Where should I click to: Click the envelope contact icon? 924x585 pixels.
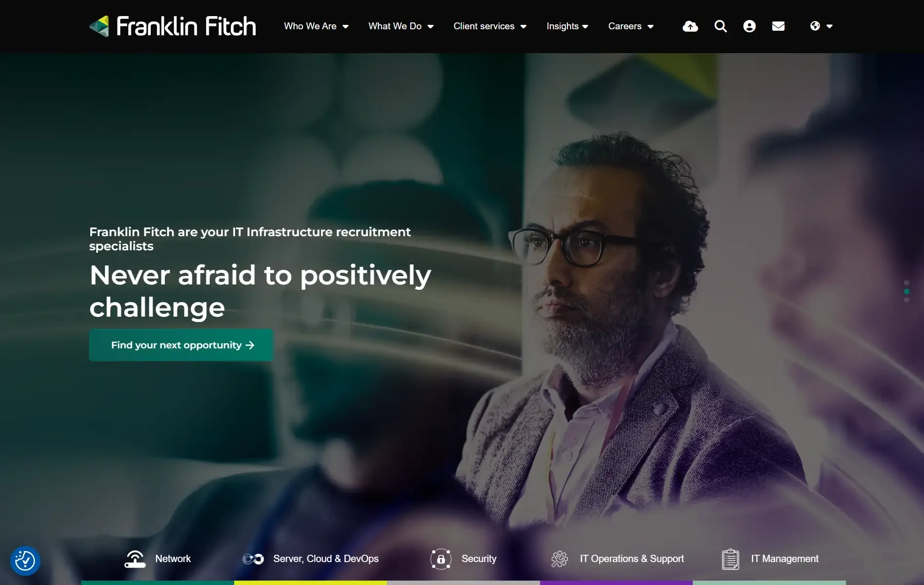(x=779, y=26)
